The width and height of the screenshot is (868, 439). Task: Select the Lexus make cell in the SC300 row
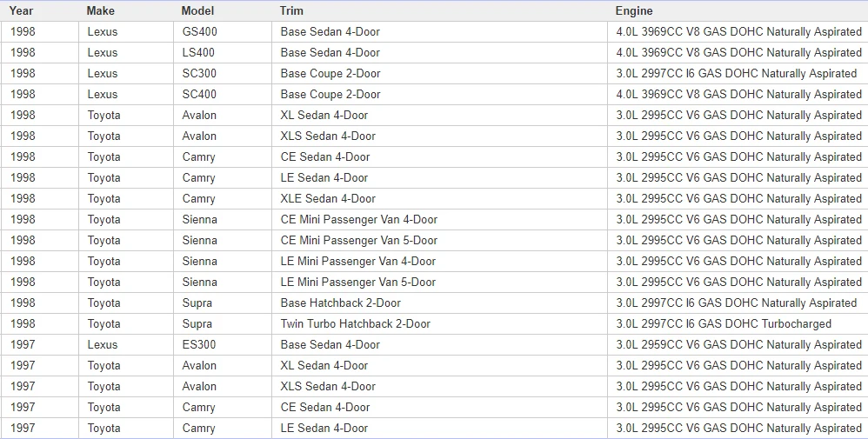point(125,74)
